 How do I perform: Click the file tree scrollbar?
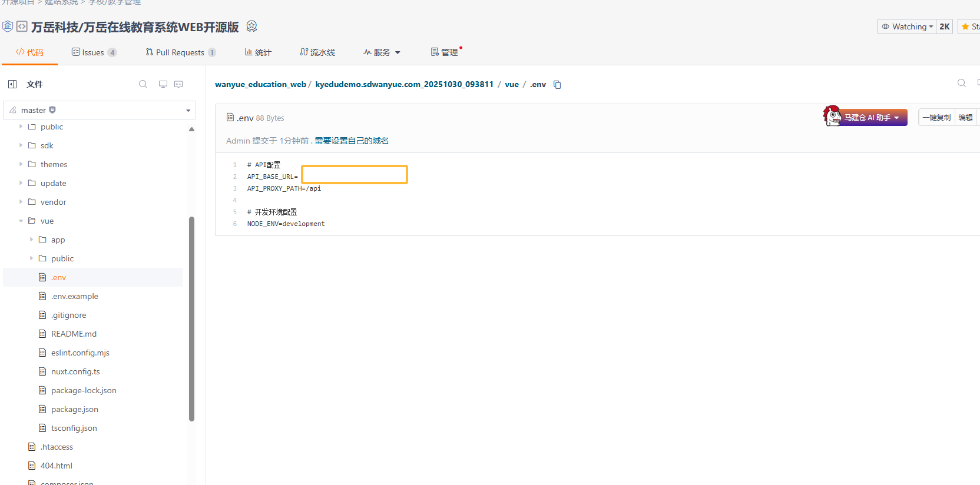[x=191, y=318]
